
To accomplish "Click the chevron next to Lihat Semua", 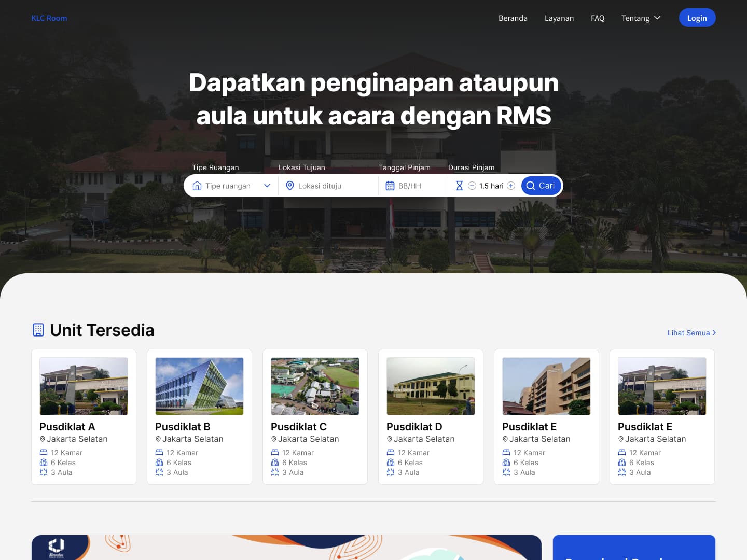I will (714, 332).
